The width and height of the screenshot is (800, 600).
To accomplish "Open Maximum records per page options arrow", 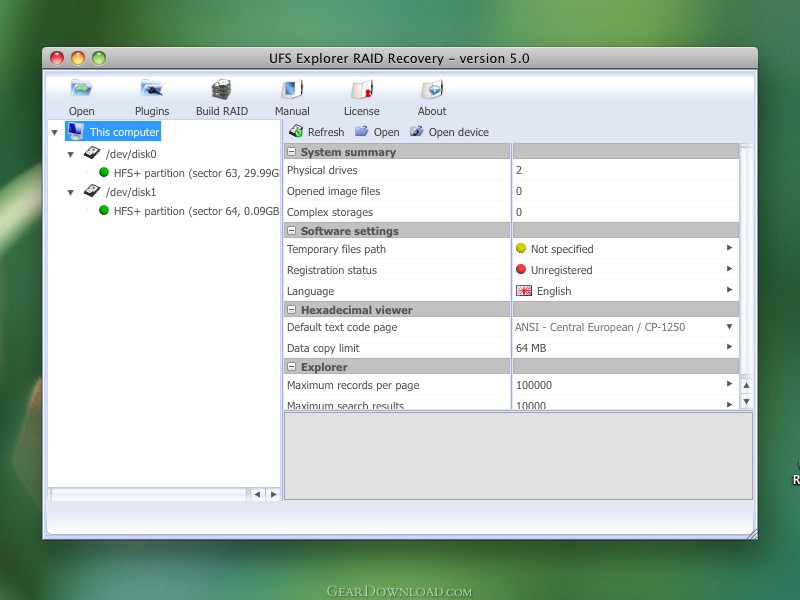I will point(730,383).
